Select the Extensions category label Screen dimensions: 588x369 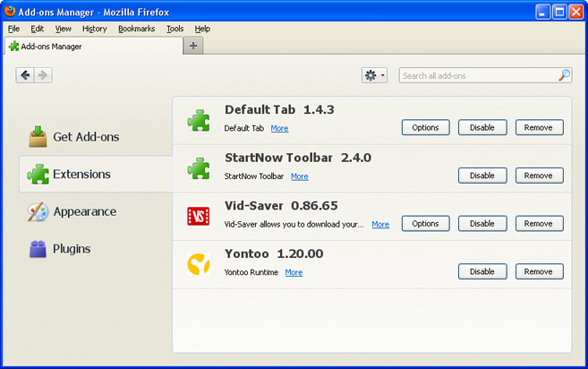[81, 174]
